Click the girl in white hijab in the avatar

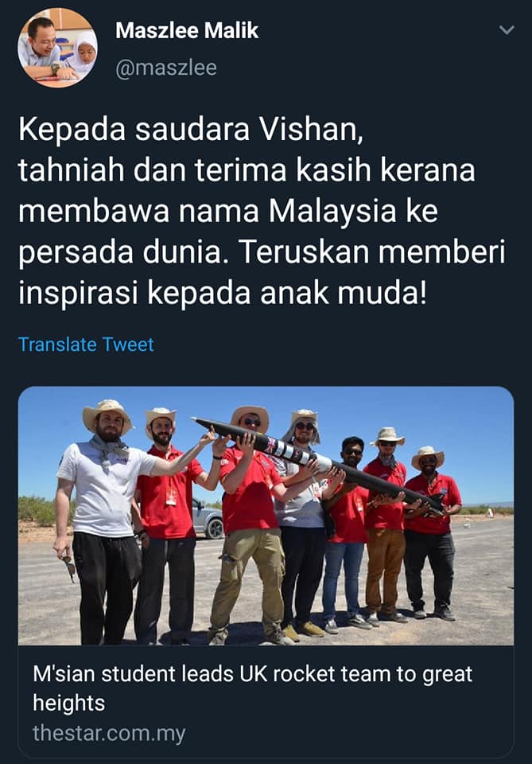point(83,53)
